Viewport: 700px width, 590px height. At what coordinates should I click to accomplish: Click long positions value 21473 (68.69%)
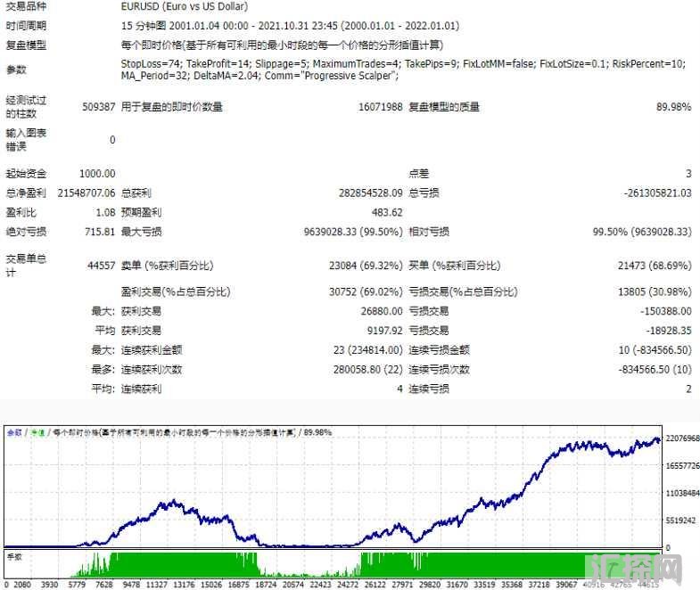click(x=655, y=266)
